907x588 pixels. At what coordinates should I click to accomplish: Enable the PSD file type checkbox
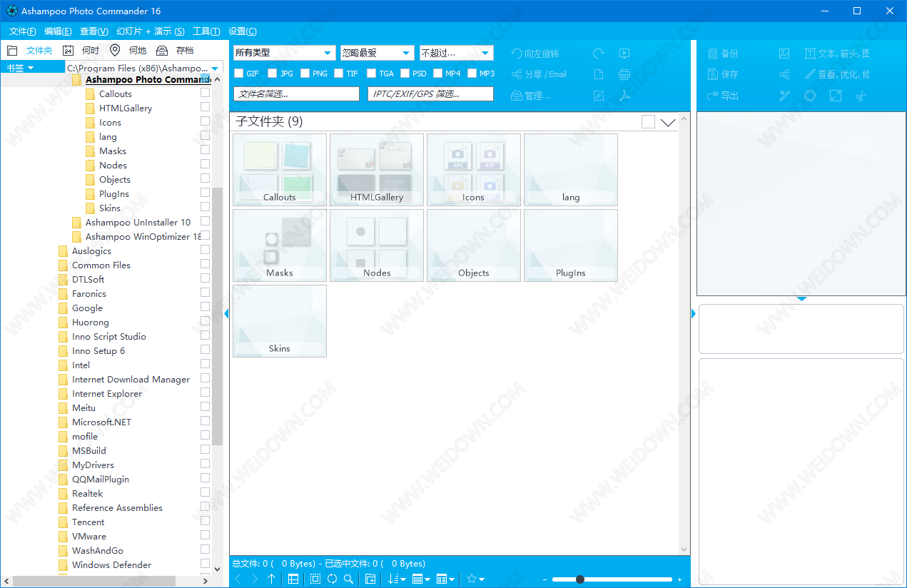(x=405, y=73)
